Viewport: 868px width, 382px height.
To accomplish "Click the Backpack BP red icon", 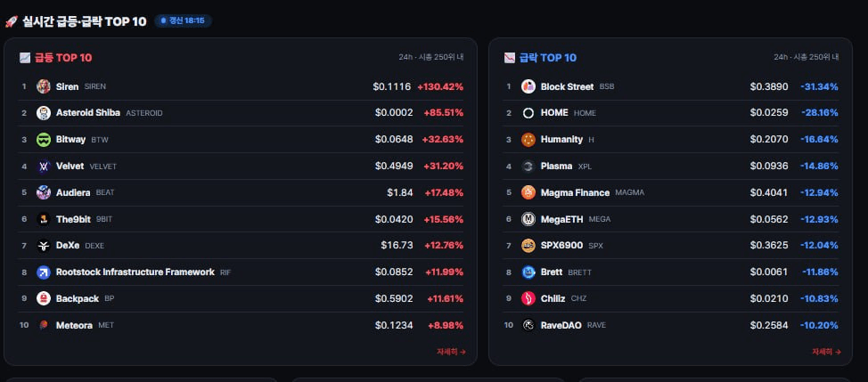I will click(x=44, y=298).
